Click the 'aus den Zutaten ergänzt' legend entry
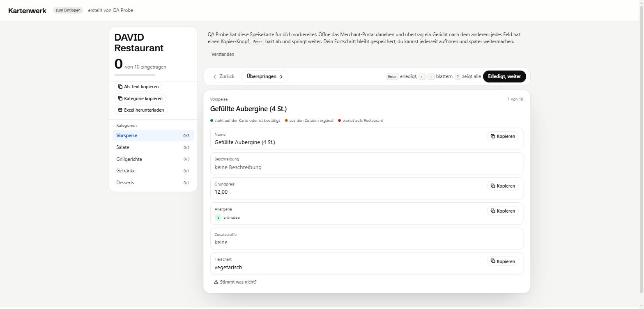This screenshot has width=644, height=309. (x=309, y=121)
